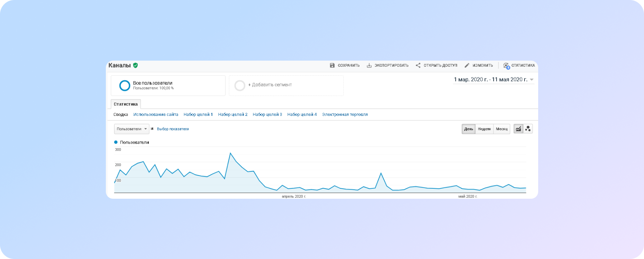
Task: Click the апрель 2020 г. axis label
Action: [294, 197]
